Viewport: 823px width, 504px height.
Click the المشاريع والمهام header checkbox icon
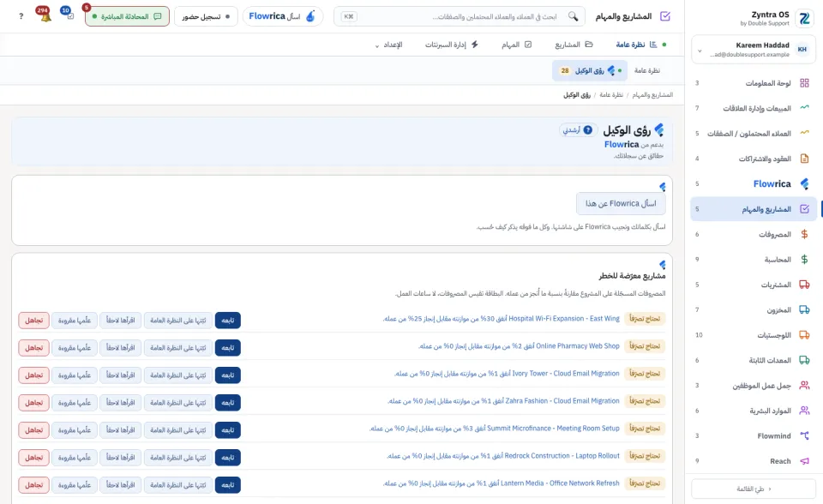tap(665, 16)
